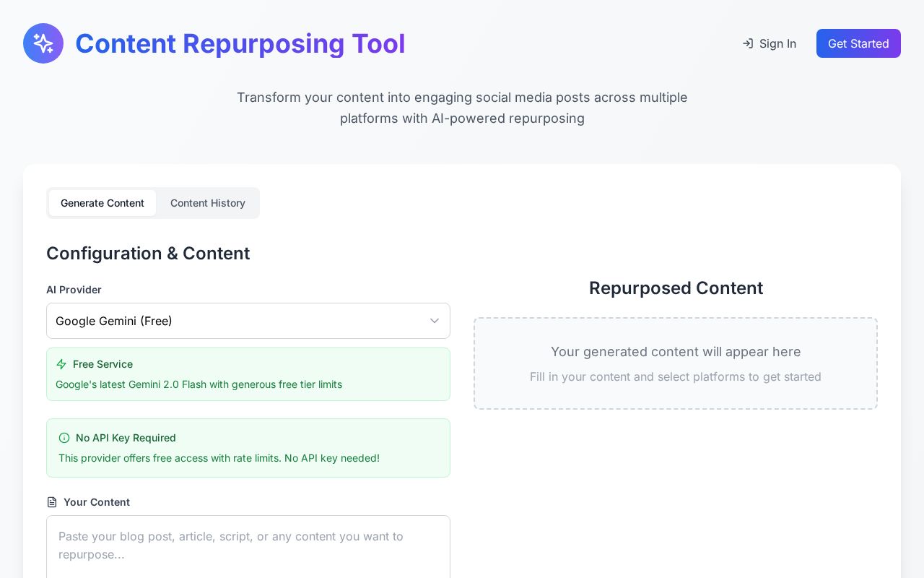Click the Configuration & Content heading
Viewport: 924px width, 578px height.
pyautogui.click(x=148, y=254)
